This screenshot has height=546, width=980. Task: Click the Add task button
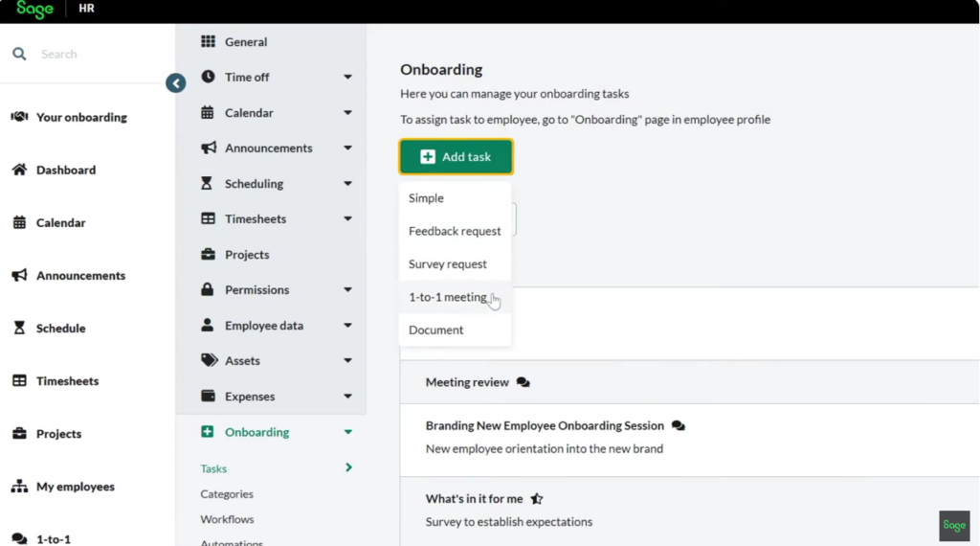[x=457, y=156]
